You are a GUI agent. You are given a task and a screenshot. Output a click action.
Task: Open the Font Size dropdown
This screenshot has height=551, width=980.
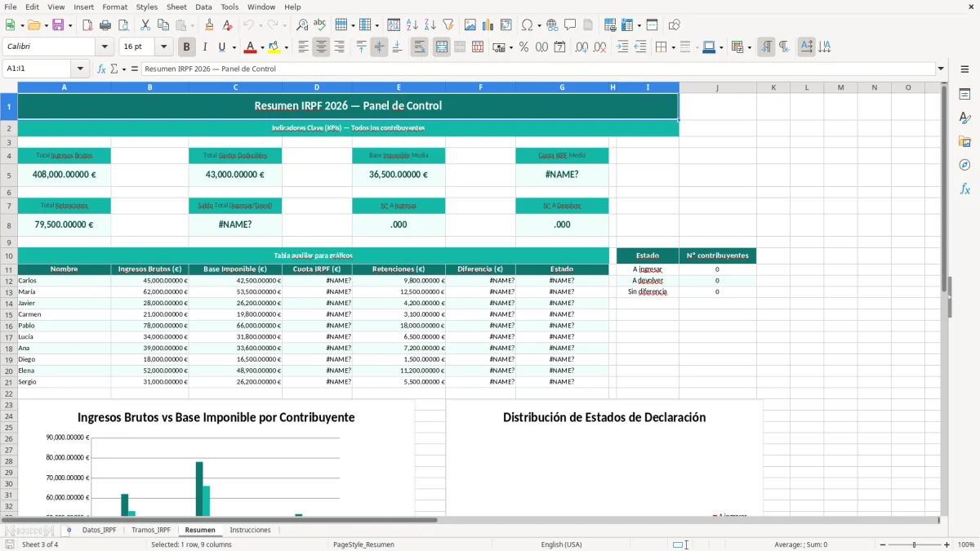pyautogui.click(x=163, y=47)
